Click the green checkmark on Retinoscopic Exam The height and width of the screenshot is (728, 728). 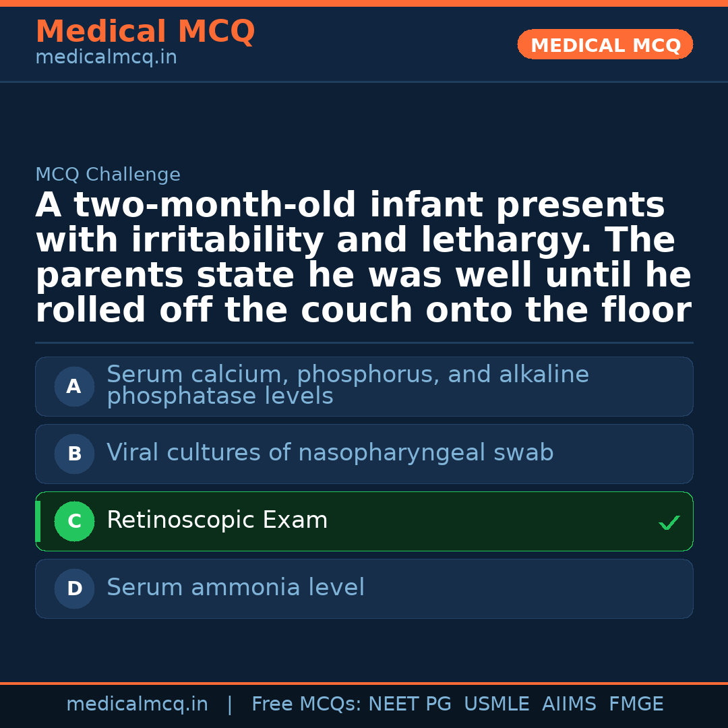669,522
